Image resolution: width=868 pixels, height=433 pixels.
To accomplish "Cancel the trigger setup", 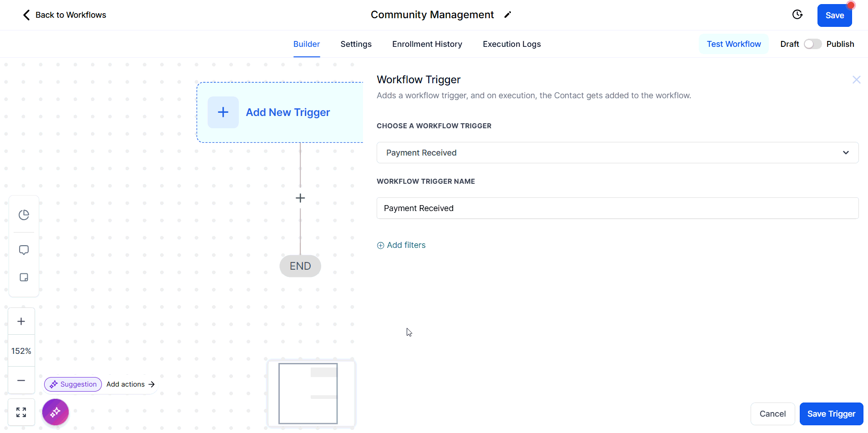I will [x=772, y=414].
